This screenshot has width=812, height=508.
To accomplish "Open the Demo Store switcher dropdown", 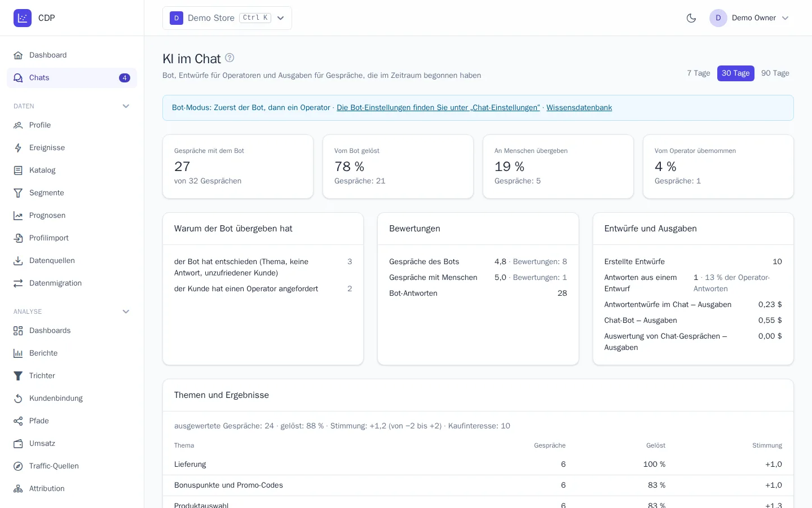I will click(227, 18).
